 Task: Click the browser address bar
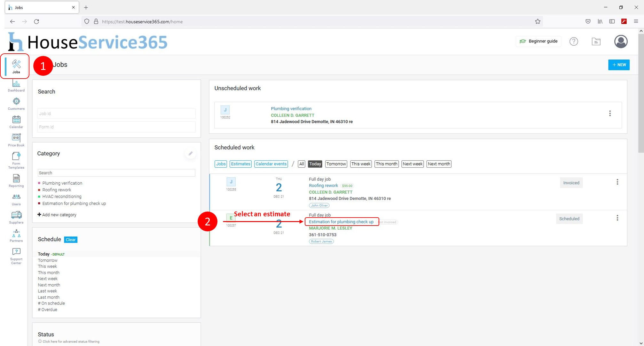click(x=312, y=21)
